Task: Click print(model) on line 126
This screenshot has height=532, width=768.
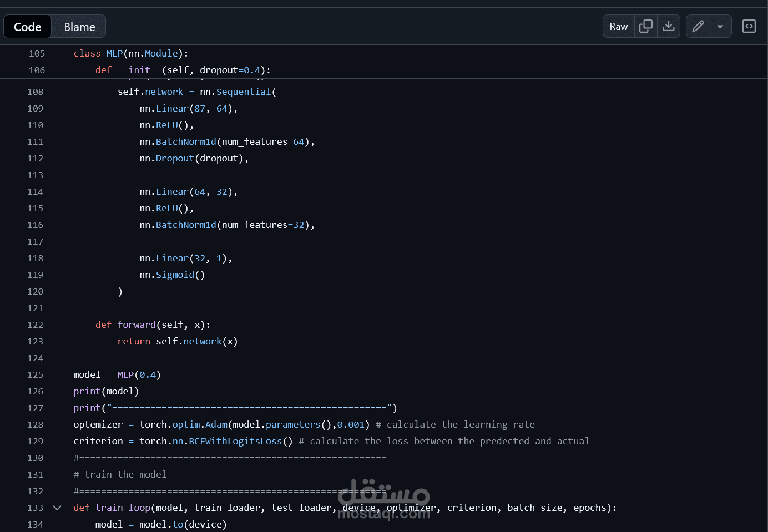Action: tap(106, 391)
